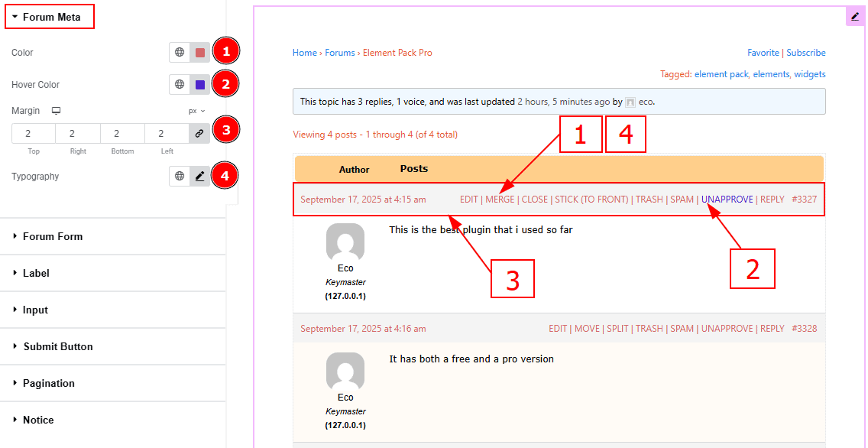This screenshot has height=448, width=868.
Task: Focus the Bottom margin input
Action: point(122,134)
